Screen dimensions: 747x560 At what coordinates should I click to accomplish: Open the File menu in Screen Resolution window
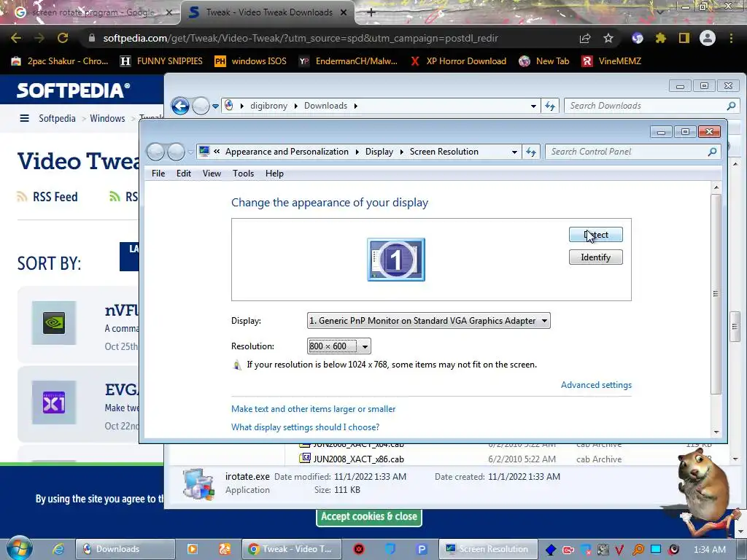point(158,174)
